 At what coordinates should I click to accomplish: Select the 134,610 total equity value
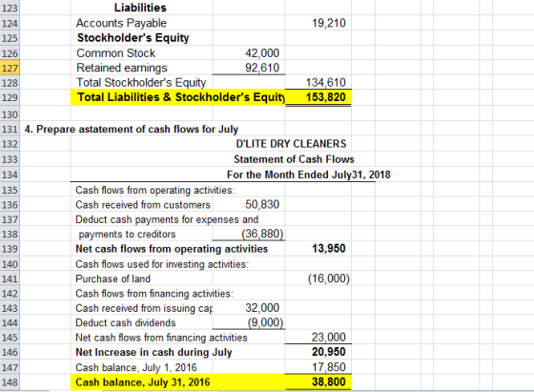[x=325, y=82]
